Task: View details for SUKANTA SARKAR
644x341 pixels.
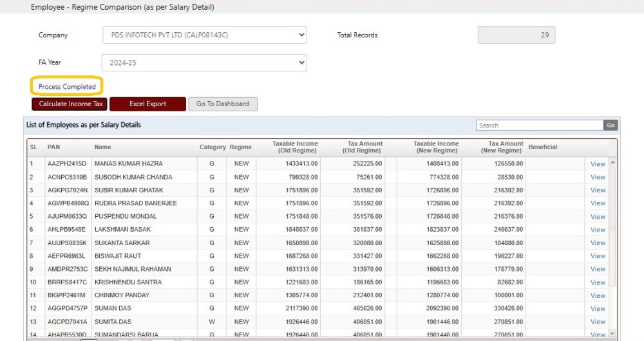Action: click(598, 243)
